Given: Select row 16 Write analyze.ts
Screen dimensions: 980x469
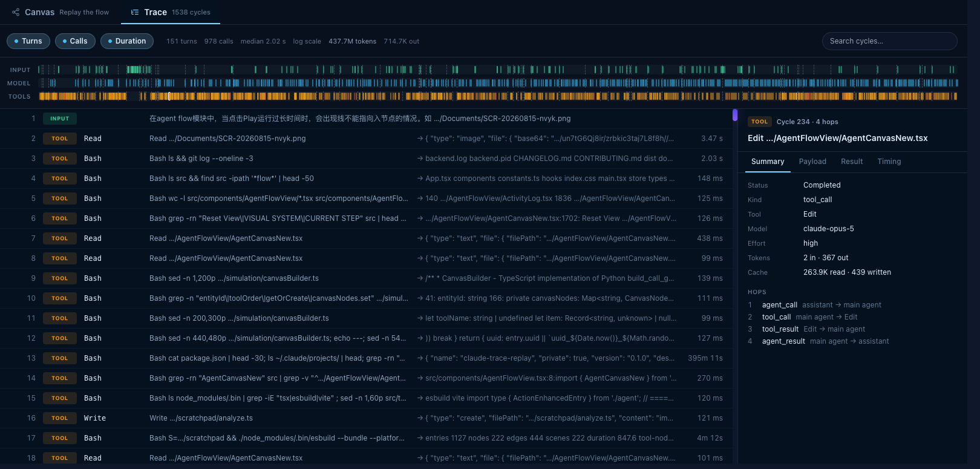Looking at the screenshot, I should point(366,418).
